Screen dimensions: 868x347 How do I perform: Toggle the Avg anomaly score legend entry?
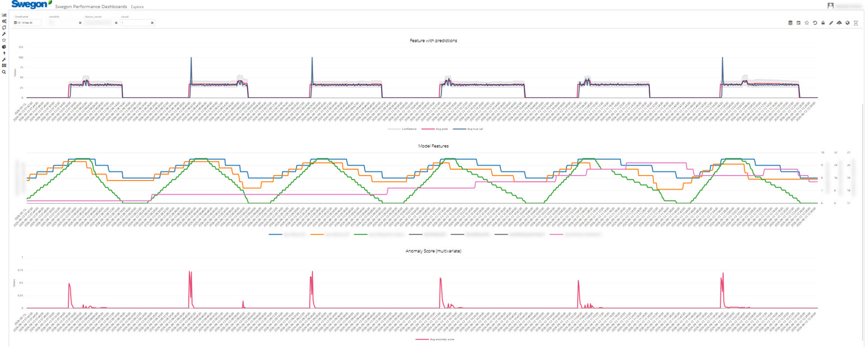coord(435,339)
